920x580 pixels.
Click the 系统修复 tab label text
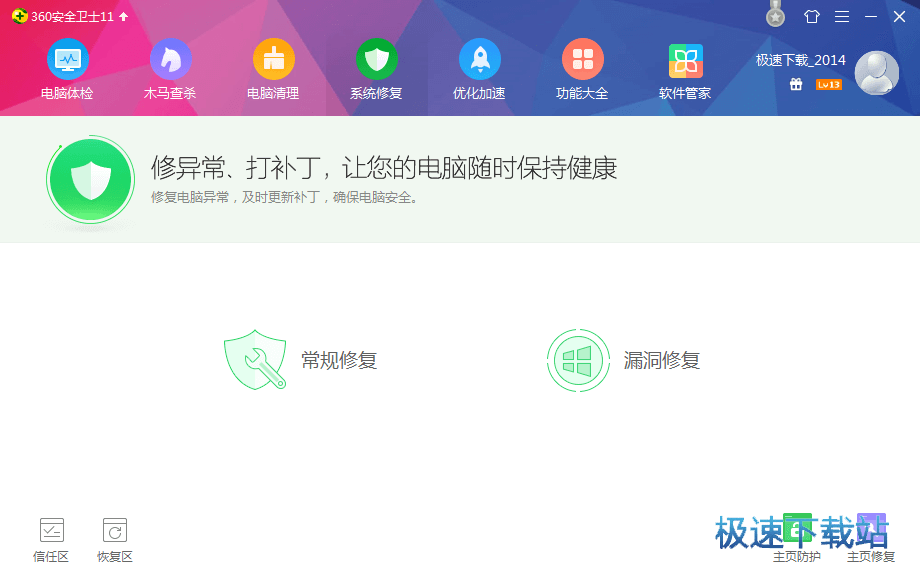[377, 93]
